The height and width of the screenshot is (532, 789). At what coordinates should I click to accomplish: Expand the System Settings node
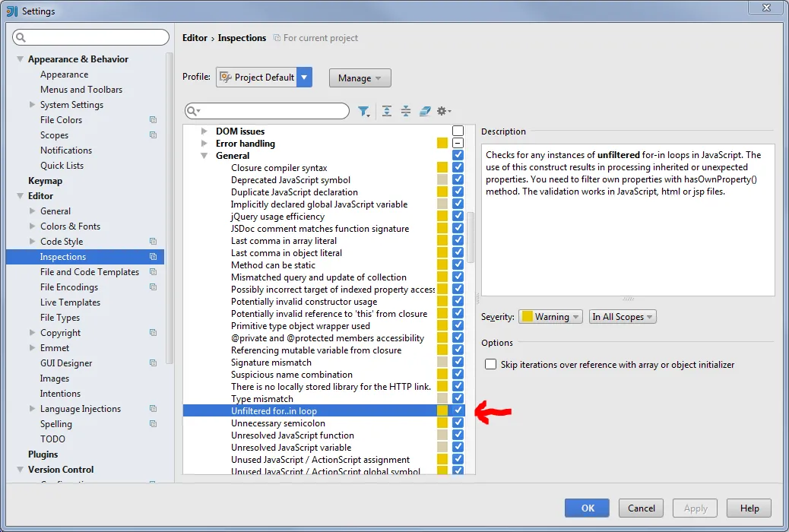pos(32,105)
